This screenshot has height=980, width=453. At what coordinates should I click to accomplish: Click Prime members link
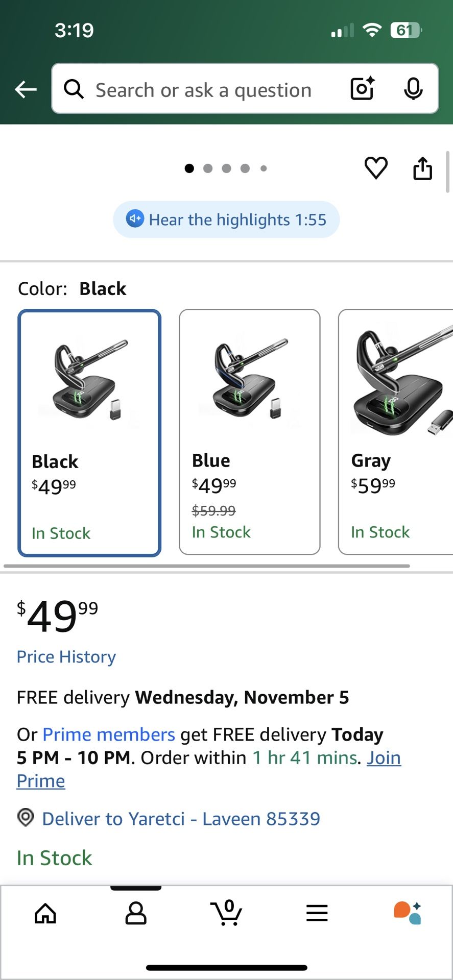pos(109,734)
